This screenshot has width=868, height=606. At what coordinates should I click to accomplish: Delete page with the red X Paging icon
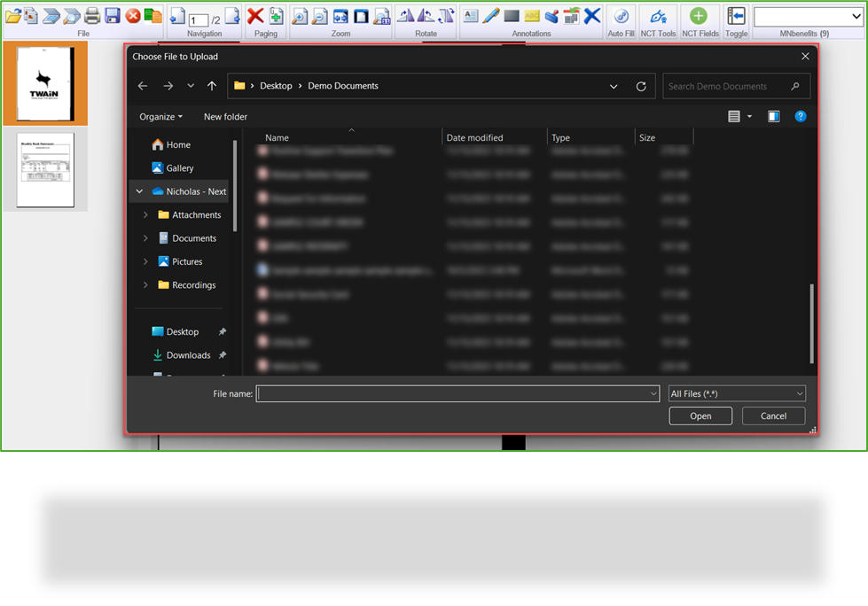(x=255, y=16)
